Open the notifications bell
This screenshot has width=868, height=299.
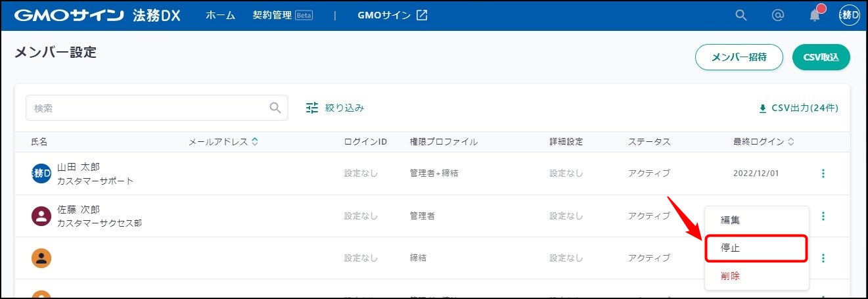point(815,15)
